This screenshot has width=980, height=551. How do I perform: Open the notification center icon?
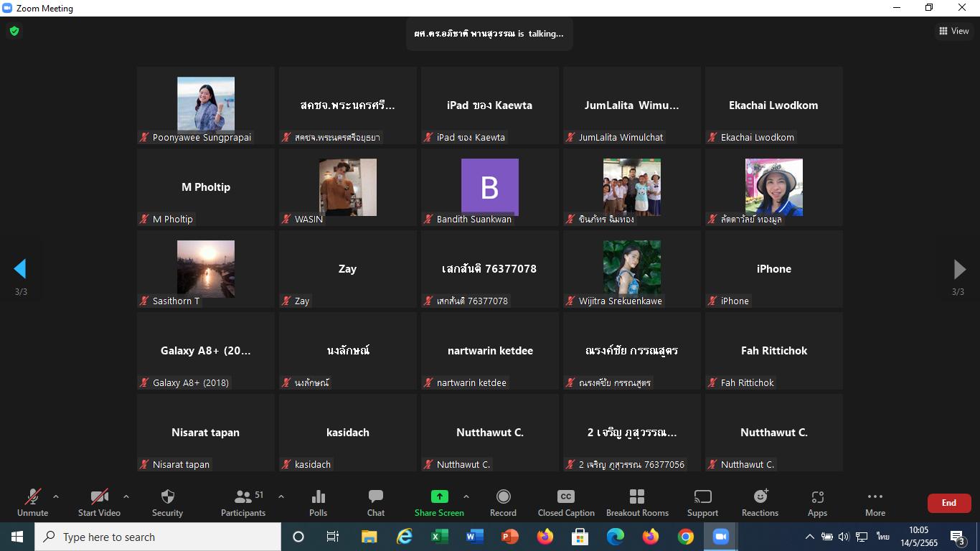point(958,537)
